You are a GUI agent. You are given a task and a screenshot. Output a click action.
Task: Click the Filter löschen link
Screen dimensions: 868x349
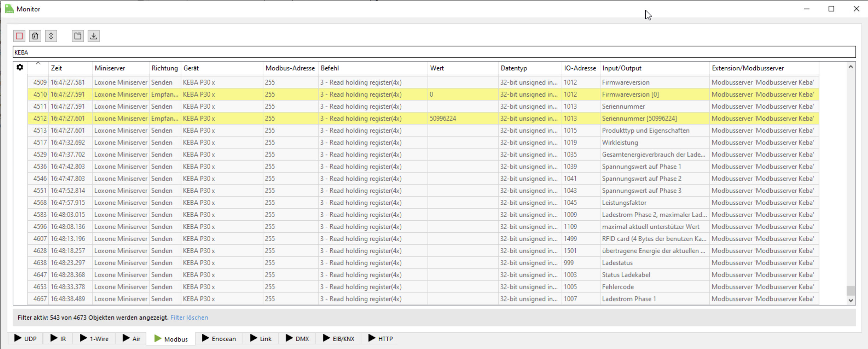click(189, 318)
